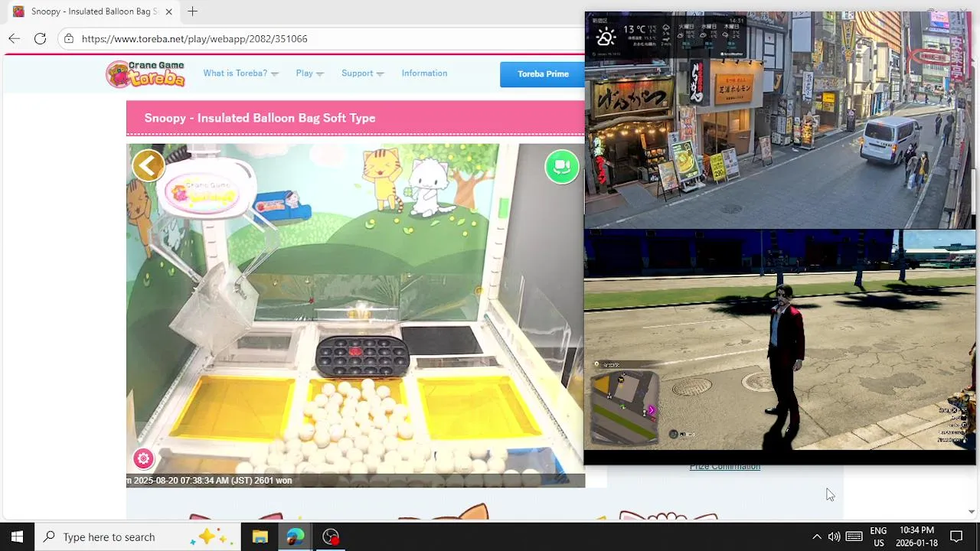Expand the What is Toreba? menu
980x551 pixels.
(240, 73)
